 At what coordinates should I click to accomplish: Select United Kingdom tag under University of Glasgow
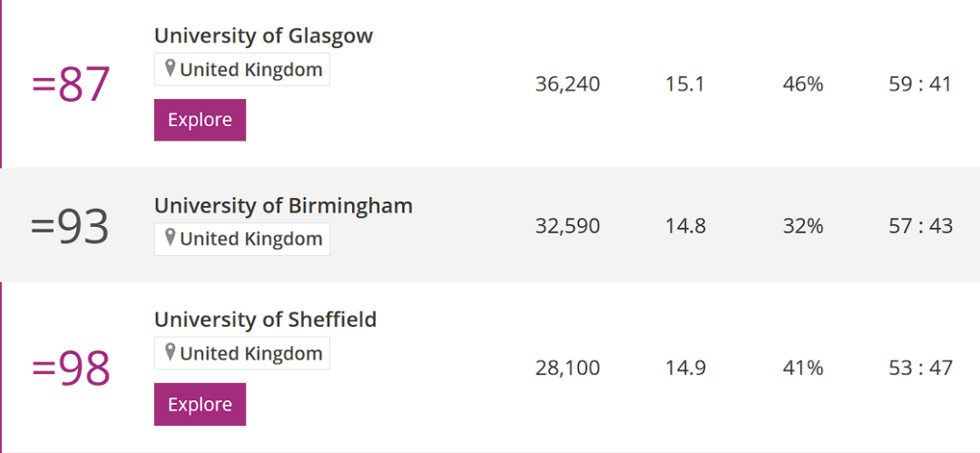(x=242, y=70)
